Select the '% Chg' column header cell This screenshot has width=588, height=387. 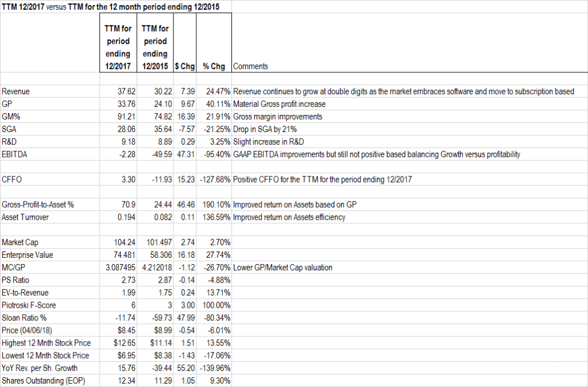[214, 66]
